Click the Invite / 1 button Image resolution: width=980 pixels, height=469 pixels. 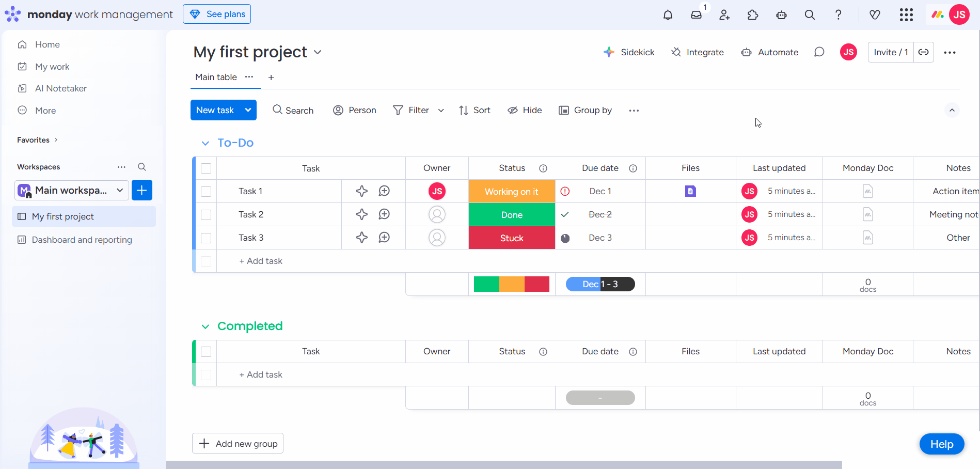(891, 52)
